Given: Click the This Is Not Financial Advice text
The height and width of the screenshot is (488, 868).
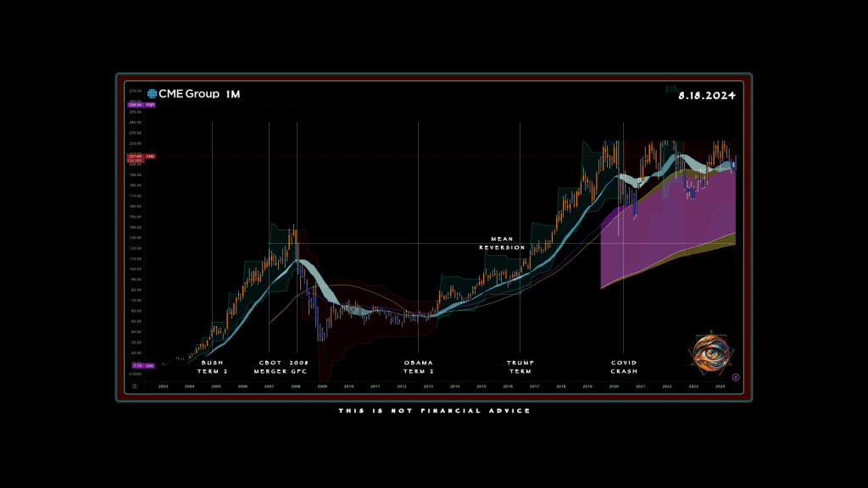Looking at the screenshot, I should point(433,411).
